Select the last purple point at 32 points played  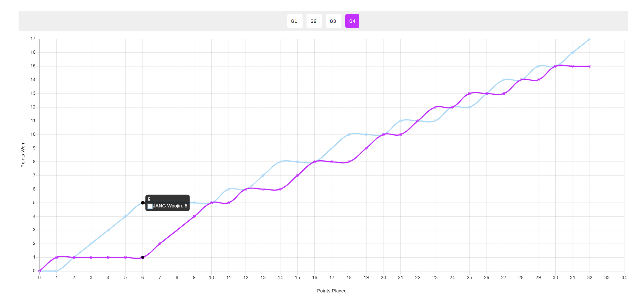(590, 66)
